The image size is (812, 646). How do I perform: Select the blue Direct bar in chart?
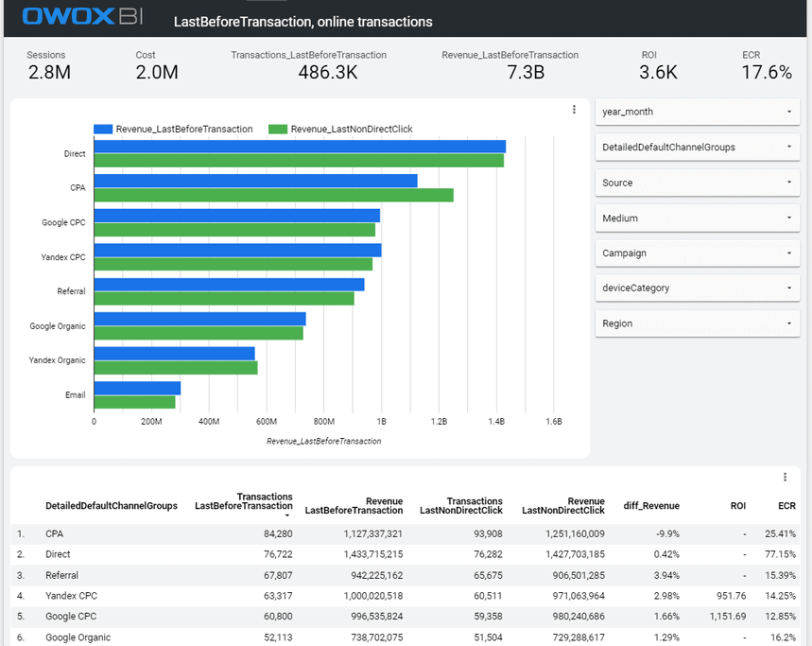click(299, 147)
